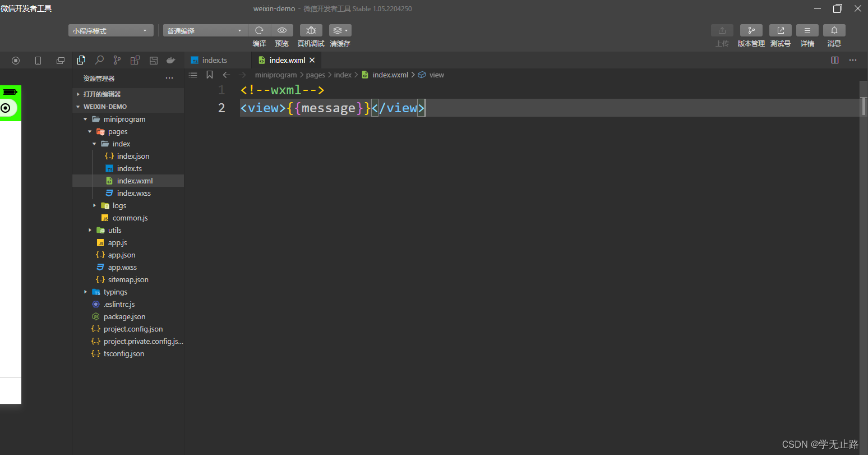Open the explorer panel ellipsis menu
Viewport: 868px width, 455px height.
[x=169, y=78]
